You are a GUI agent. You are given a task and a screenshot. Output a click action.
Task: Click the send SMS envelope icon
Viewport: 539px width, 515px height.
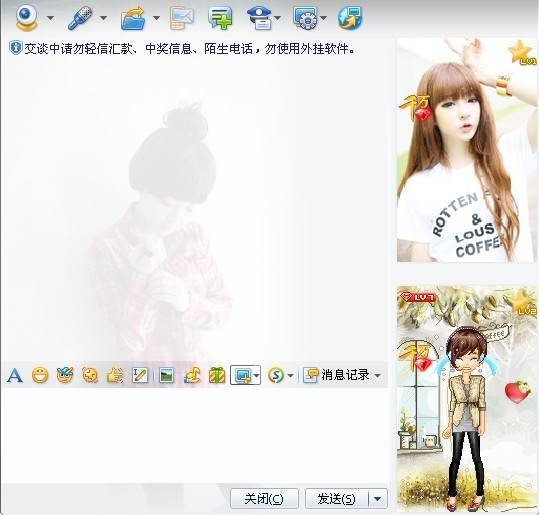[x=182, y=18]
